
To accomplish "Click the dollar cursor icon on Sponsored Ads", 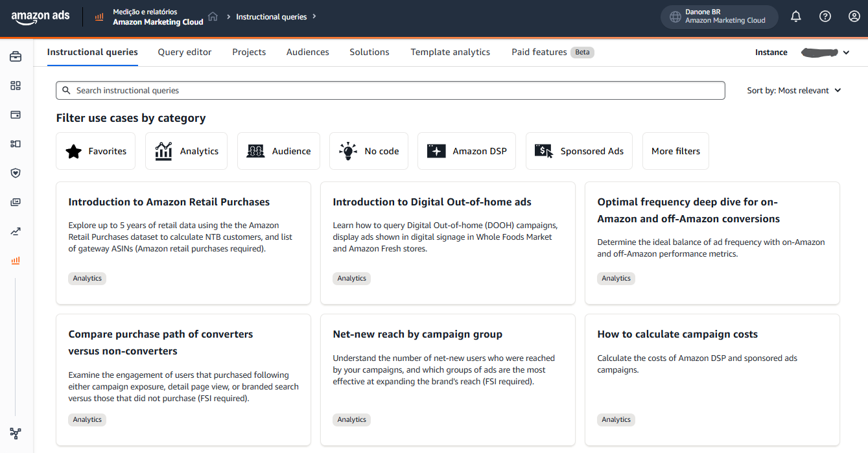I will tap(544, 152).
